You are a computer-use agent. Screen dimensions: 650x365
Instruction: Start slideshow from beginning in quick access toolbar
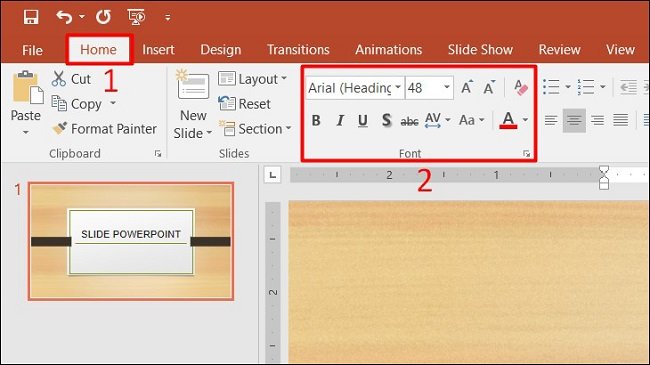(x=136, y=17)
